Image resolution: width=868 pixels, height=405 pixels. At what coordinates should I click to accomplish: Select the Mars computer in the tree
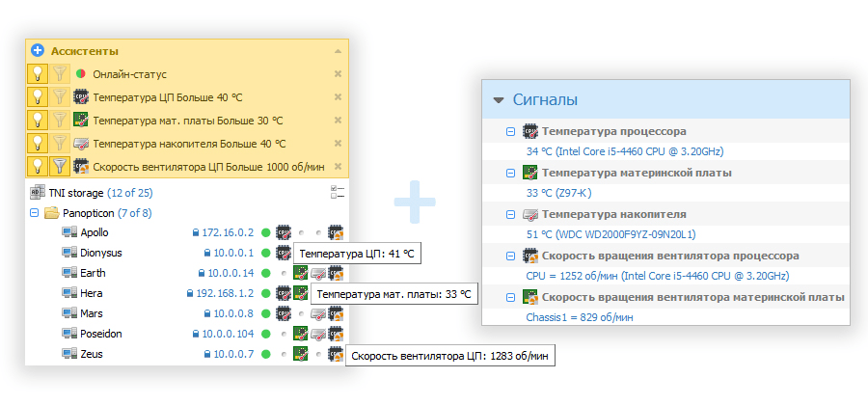click(x=93, y=313)
